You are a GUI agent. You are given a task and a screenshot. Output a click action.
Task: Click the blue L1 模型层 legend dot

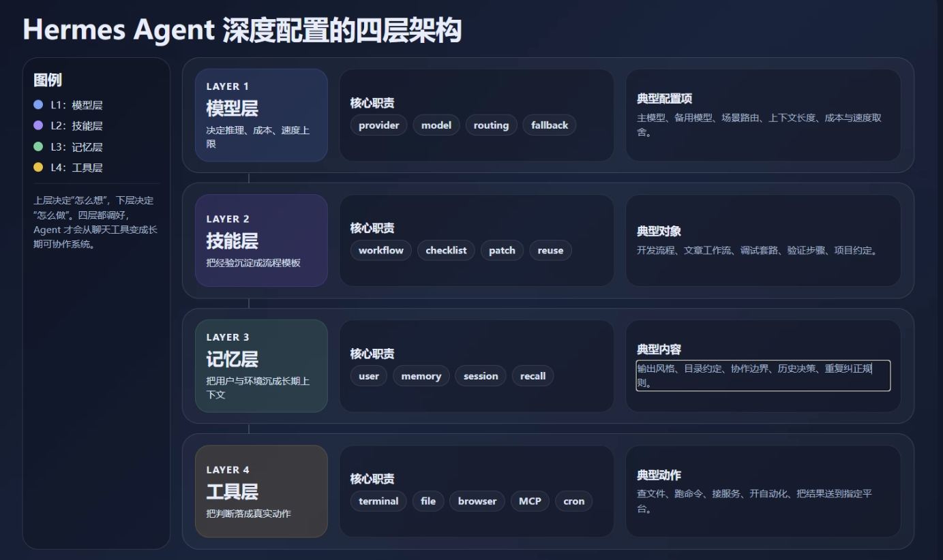[38, 105]
